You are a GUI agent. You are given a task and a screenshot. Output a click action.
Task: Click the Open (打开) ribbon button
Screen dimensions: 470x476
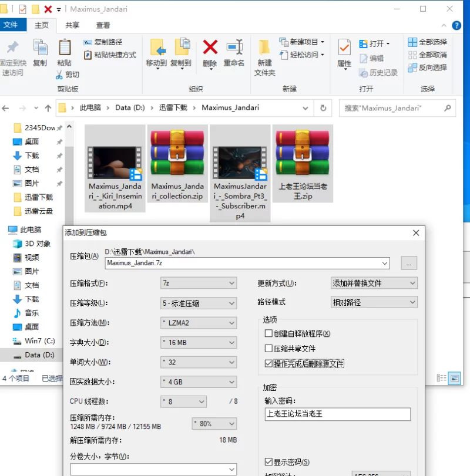374,43
